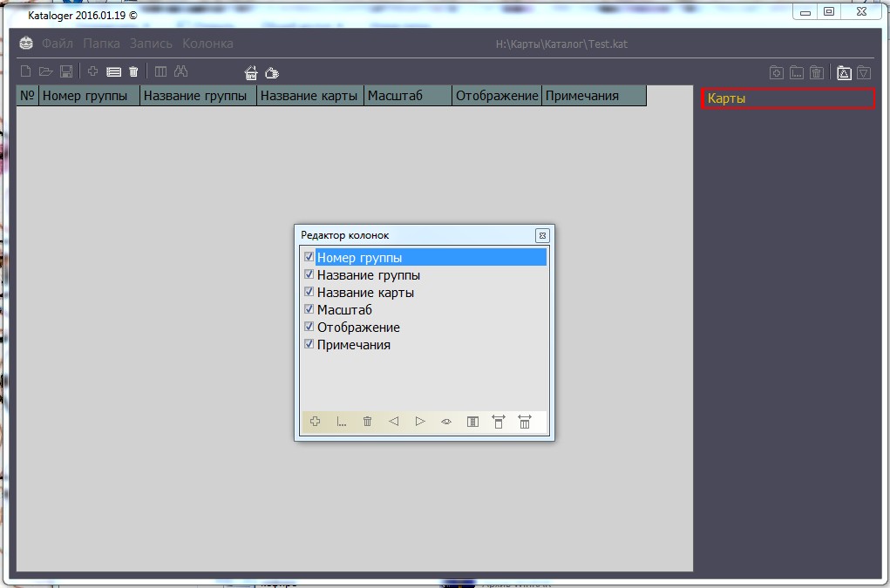Close the Редактор колонок dialog
The height and width of the screenshot is (588, 890).
point(542,235)
